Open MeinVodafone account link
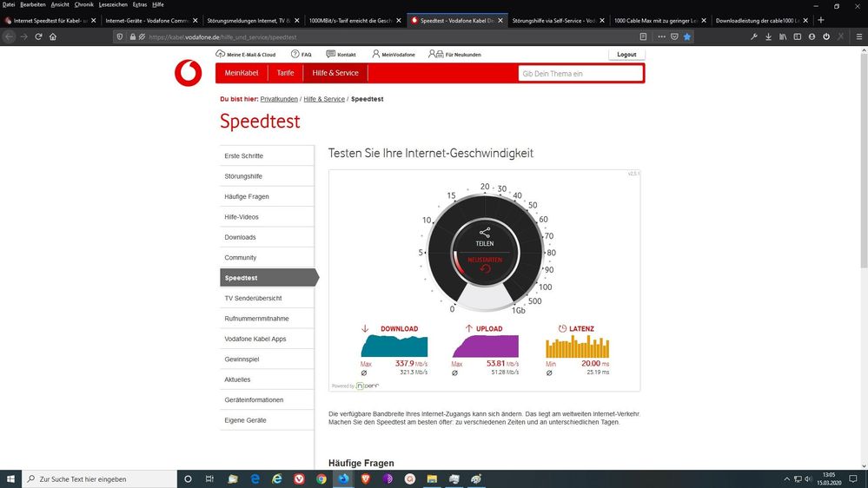Screen dimensions: 868x488 394,54
